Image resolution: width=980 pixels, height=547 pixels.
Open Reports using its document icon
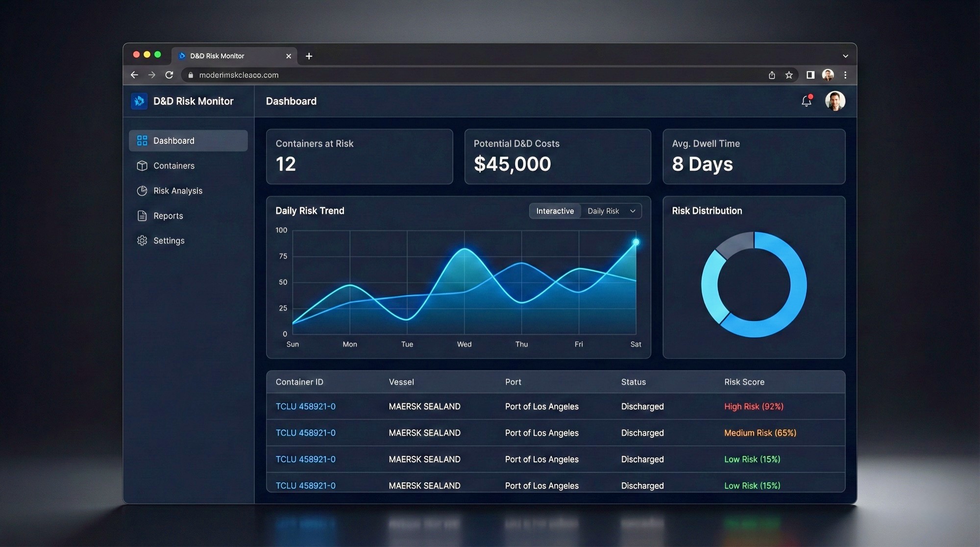(x=142, y=216)
